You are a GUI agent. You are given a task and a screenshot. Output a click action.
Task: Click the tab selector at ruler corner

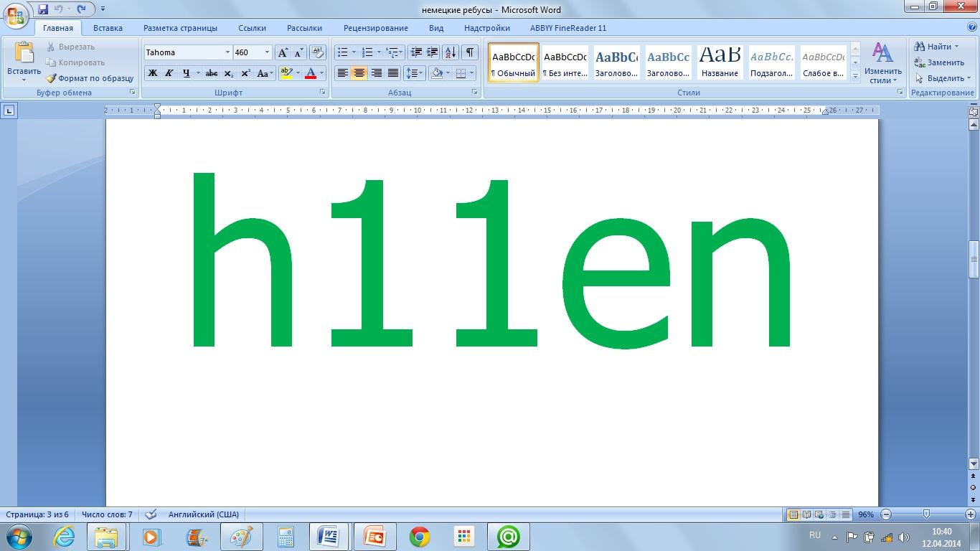click(8, 110)
